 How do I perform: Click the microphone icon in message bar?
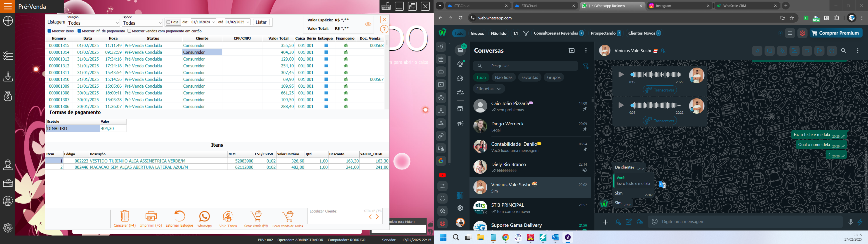(x=850, y=222)
